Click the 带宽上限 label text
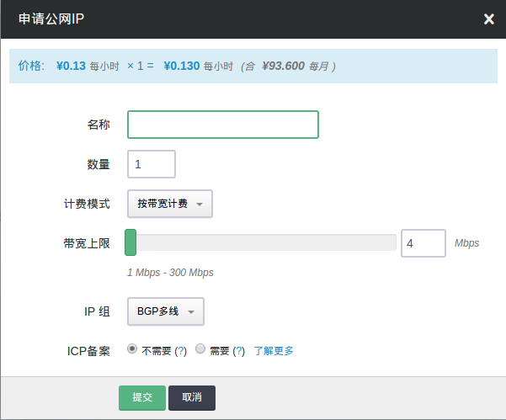 click(x=87, y=243)
